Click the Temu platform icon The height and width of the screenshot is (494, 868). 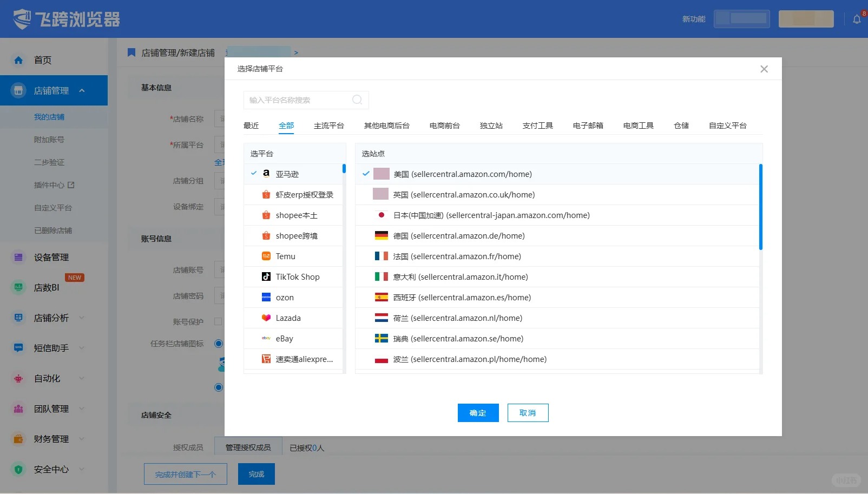point(266,256)
